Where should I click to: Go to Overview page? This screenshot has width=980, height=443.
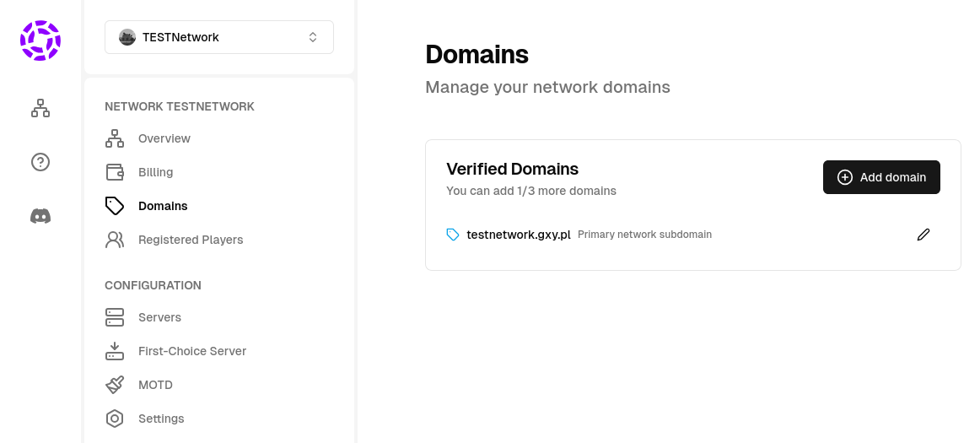(164, 138)
